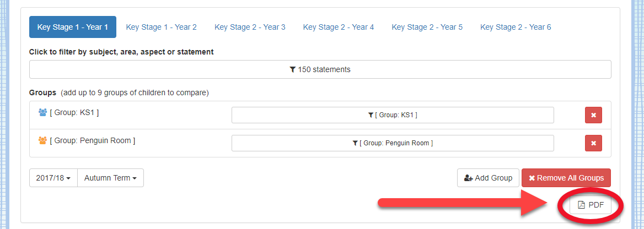Switch to Key Stage 2 - Year 3 tab

point(250,27)
